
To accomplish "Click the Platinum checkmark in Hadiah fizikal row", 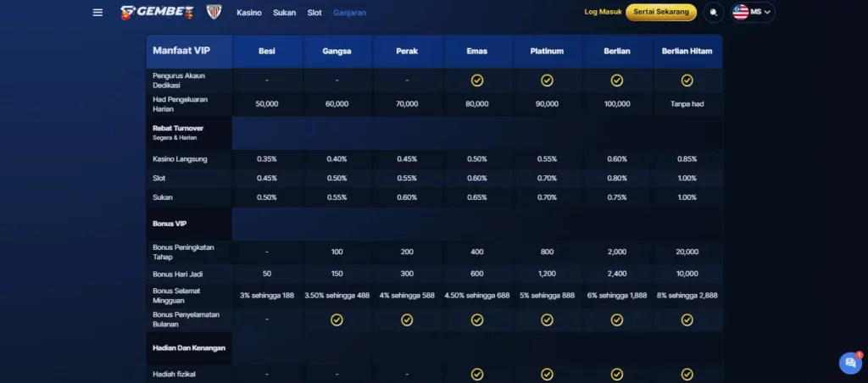I will pos(547,375).
